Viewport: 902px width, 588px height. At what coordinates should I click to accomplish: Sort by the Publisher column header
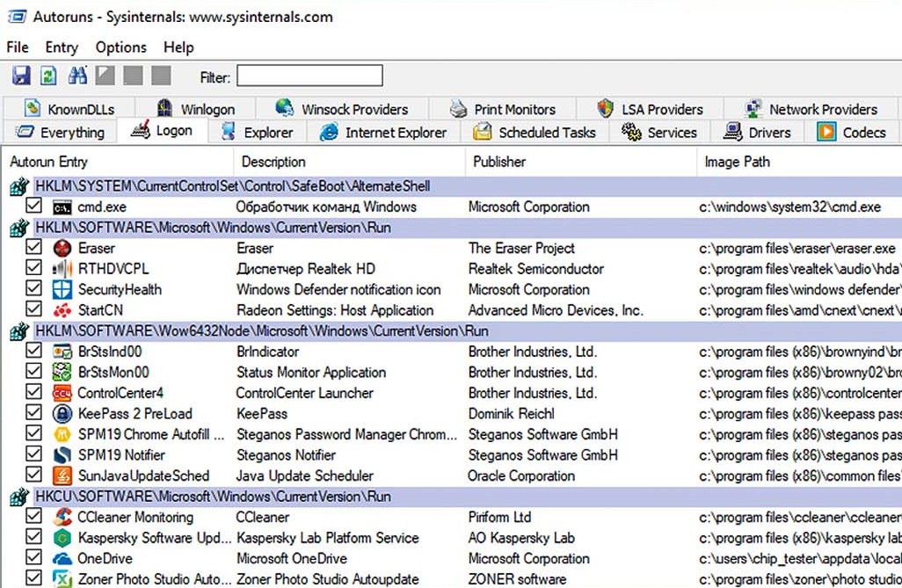[x=499, y=162]
